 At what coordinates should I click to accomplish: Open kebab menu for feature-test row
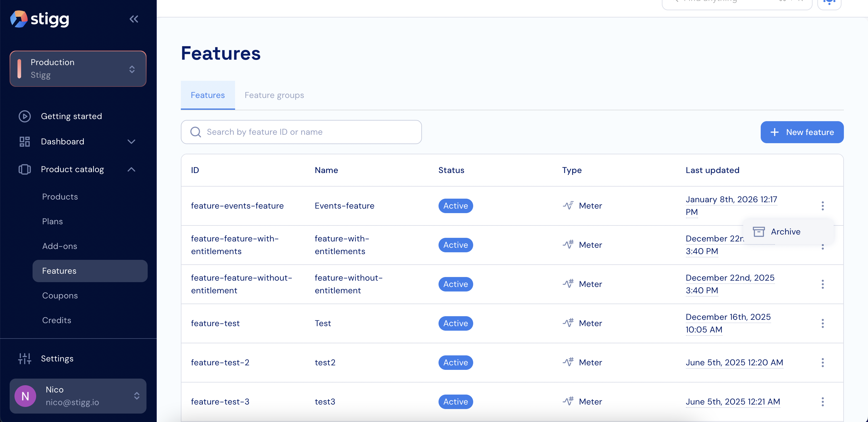(x=822, y=323)
